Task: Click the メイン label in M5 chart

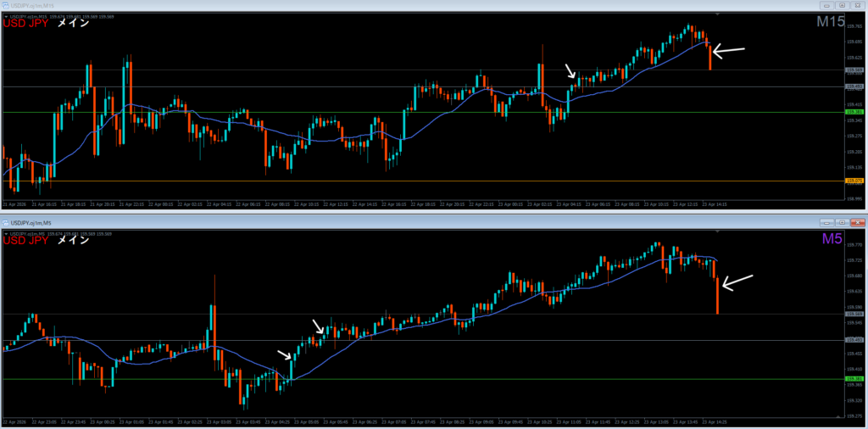Action: pos(74,241)
